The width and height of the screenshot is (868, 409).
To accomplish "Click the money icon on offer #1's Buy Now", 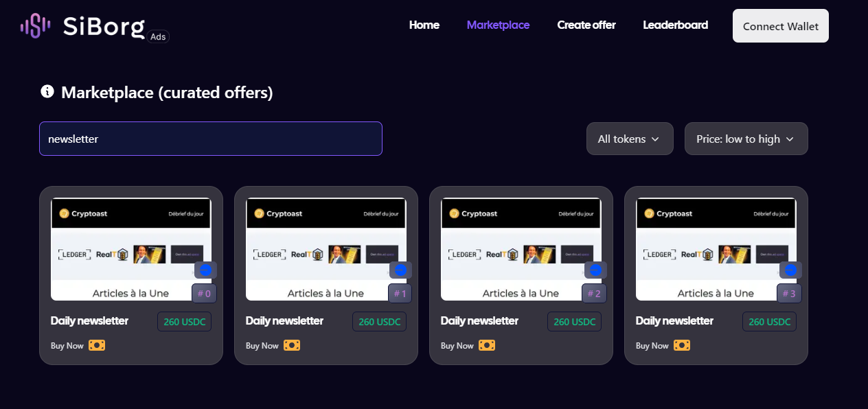I will click(x=292, y=345).
